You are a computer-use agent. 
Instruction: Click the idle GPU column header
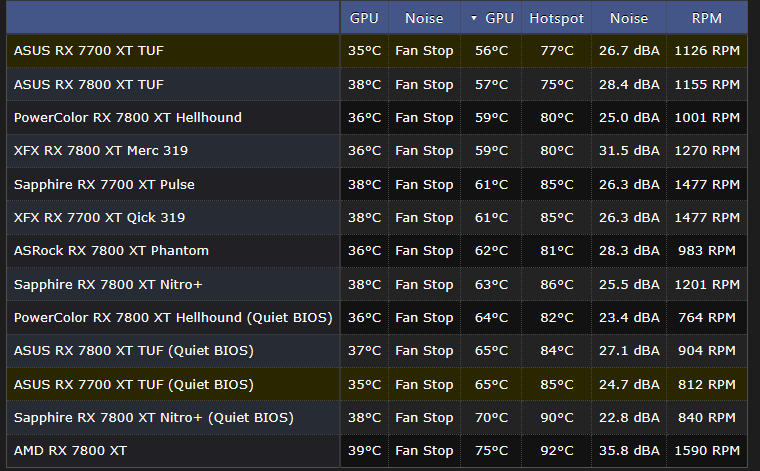pyautogui.click(x=364, y=18)
